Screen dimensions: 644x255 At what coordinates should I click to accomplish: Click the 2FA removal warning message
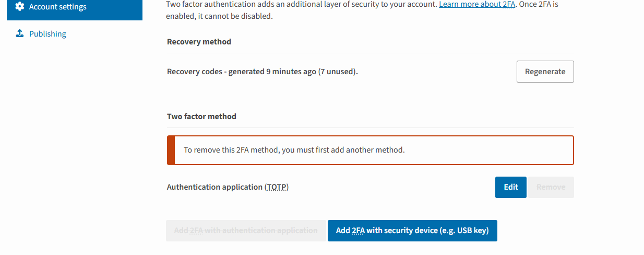pos(294,150)
